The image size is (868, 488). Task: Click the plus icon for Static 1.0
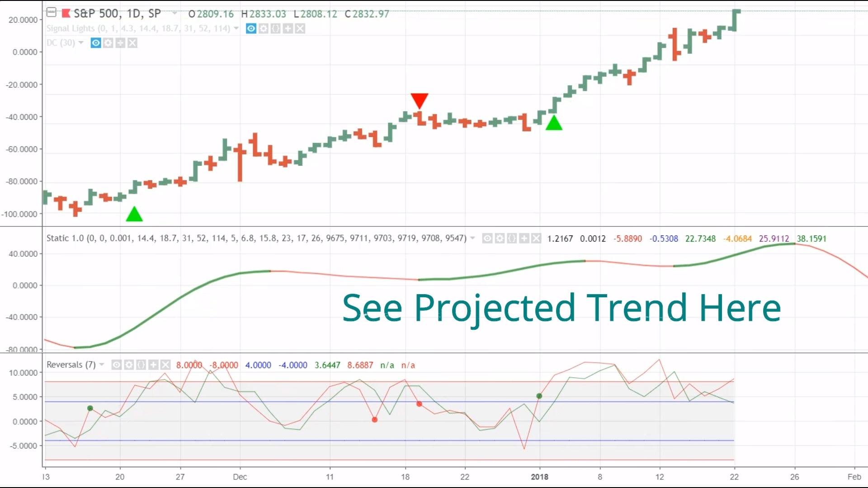524,238
